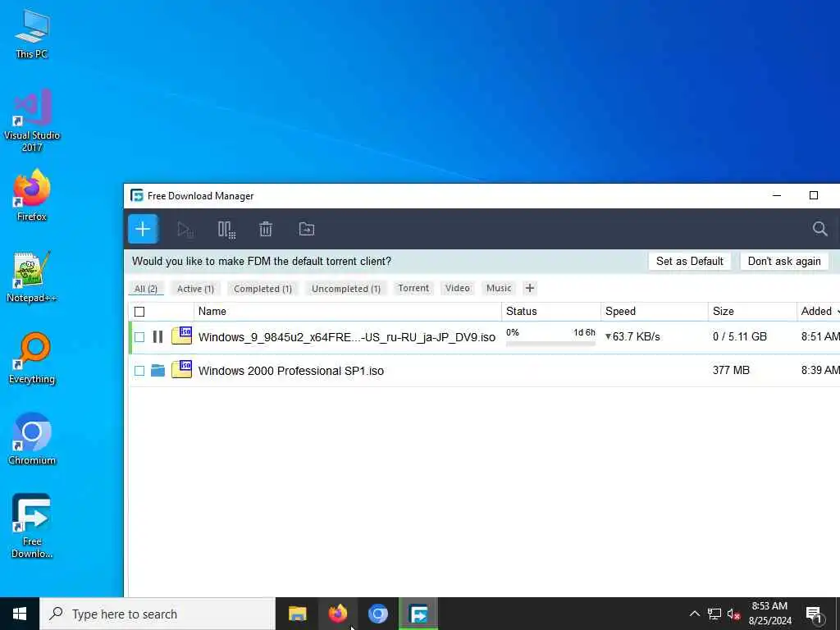Click the default torrent client prompt text
Image resolution: width=840 pixels, height=630 pixels.
[x=262, y=262]
